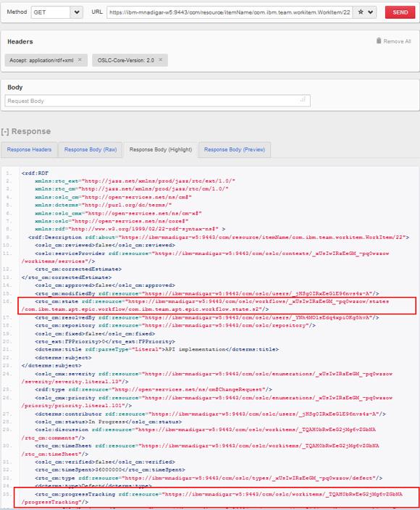Select Response Body (Highlight) tab
This screenshot has height=510, width=420.
(x=161, y=150)
